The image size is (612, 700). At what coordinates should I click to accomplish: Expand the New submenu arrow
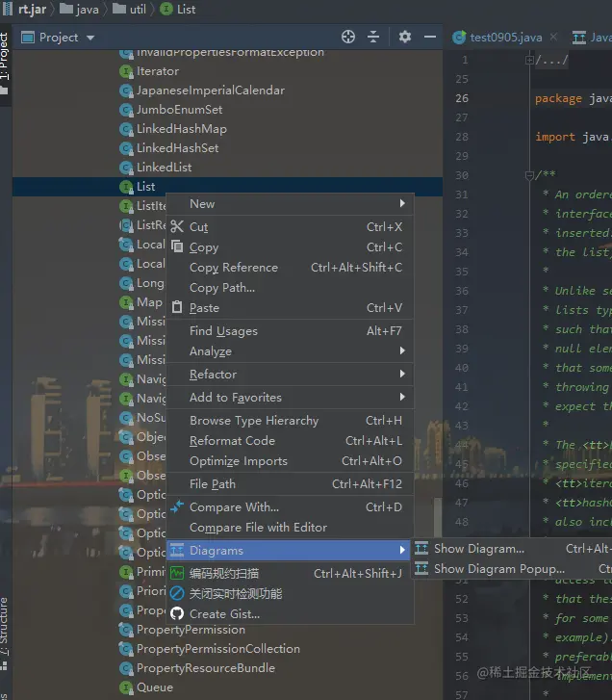(402, 203)
